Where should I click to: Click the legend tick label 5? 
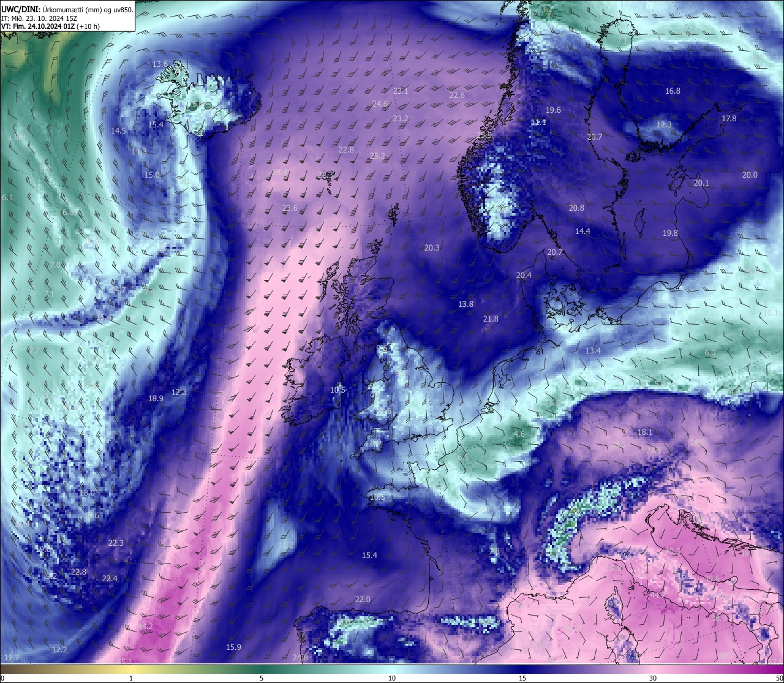tap(262, 678)
